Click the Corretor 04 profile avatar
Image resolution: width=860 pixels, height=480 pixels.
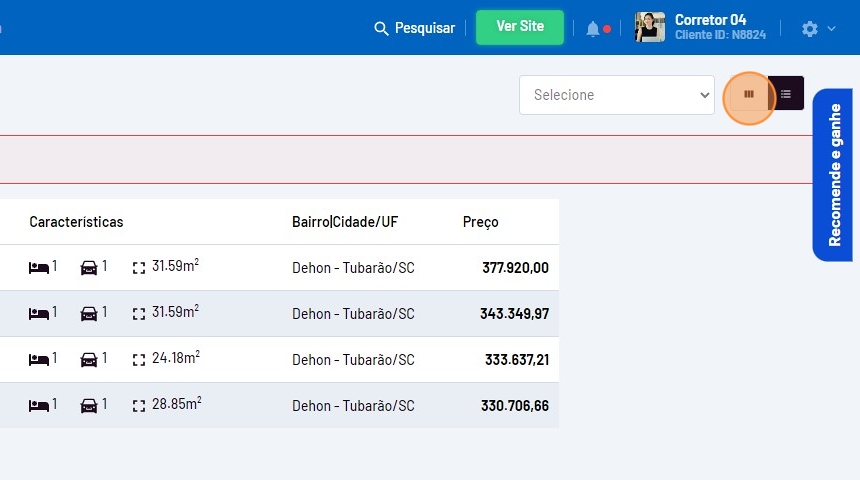(649, 28)
